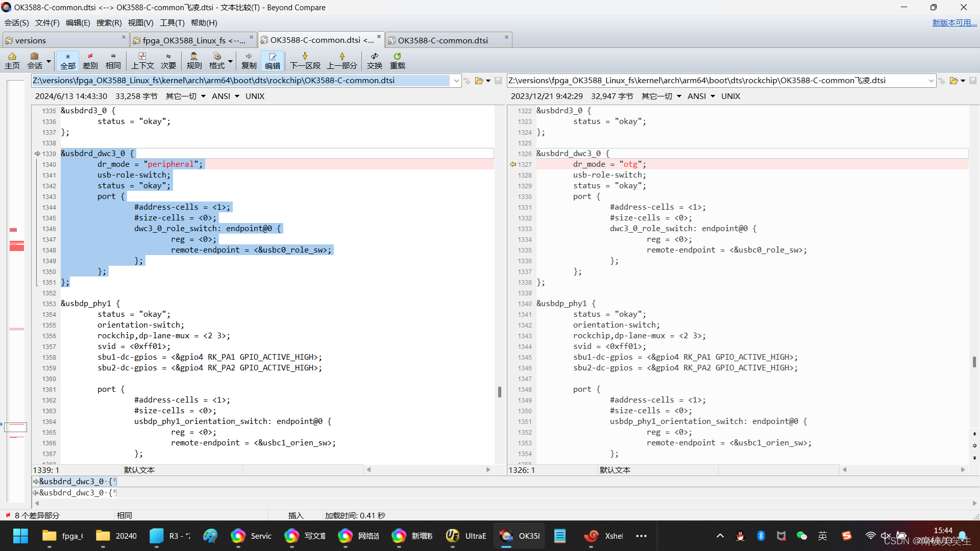Expand the left file path dropdown

point(456,81)
